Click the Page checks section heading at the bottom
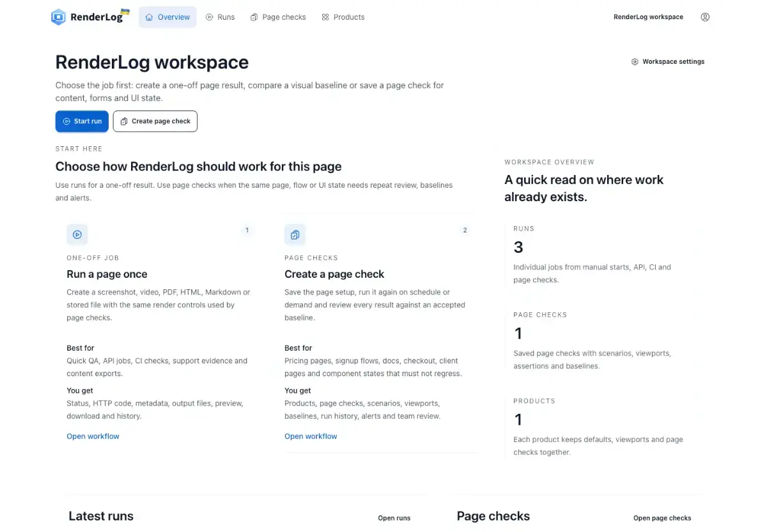The image size is (767, 532). point(493,516)
